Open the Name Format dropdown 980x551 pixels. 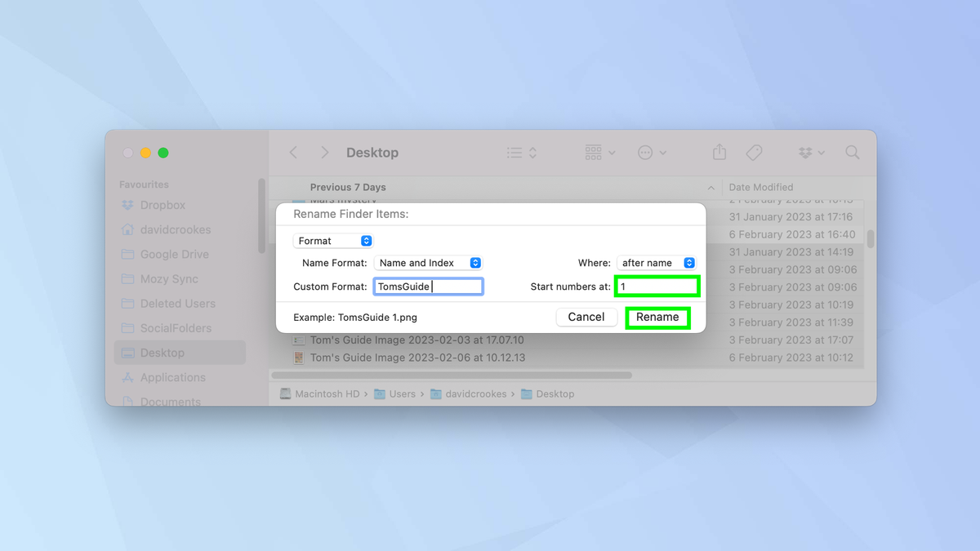[x=428, y=263]
